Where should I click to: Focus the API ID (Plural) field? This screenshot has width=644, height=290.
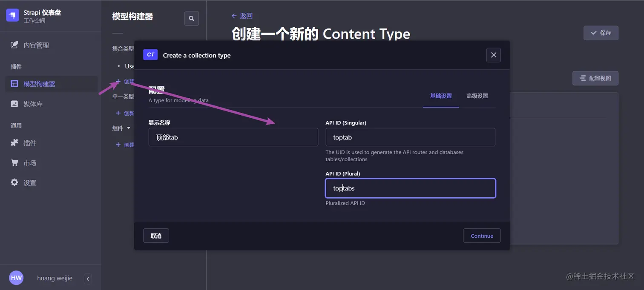410,188
